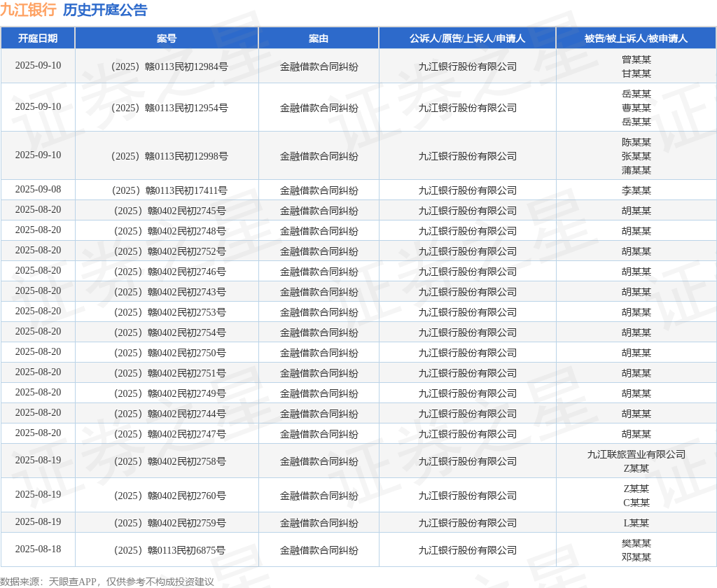The width and height of the screenshot is (717, 588).
Task: Click defendant 甘某某
Action: tap(636, 73)
